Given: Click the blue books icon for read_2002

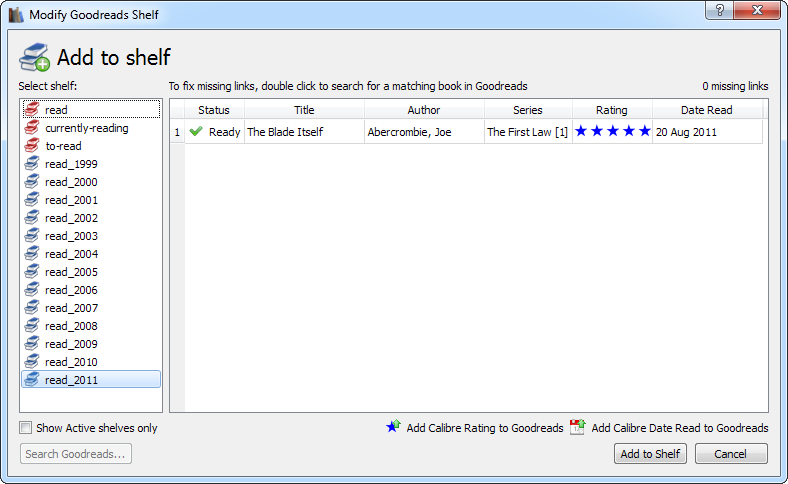Looking at the screenshot, I should pyautogui.click(x=32, y=218).
